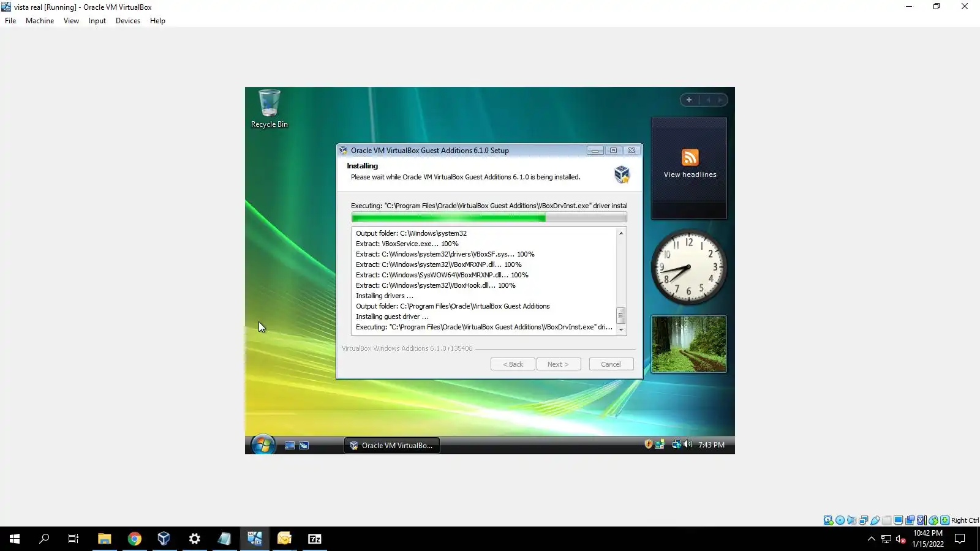Click the SysWOW64 VBoxMRXNP.dll log line
The width and height of the screenshot is (980, 551).
[x=442, y=275]
